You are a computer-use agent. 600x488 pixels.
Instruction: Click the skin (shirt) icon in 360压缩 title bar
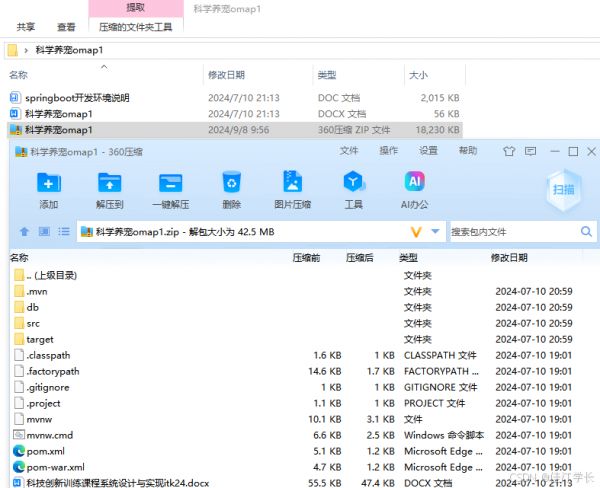click(x=509, y=152)
